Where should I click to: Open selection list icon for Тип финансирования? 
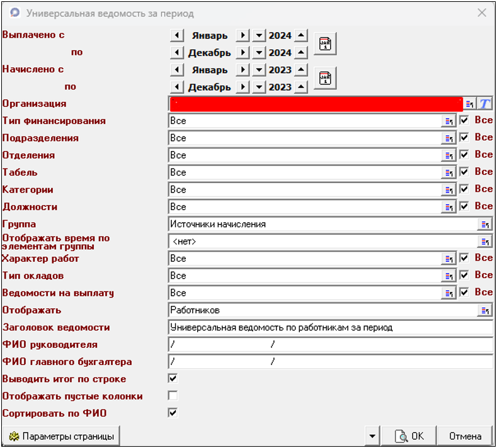449,121
